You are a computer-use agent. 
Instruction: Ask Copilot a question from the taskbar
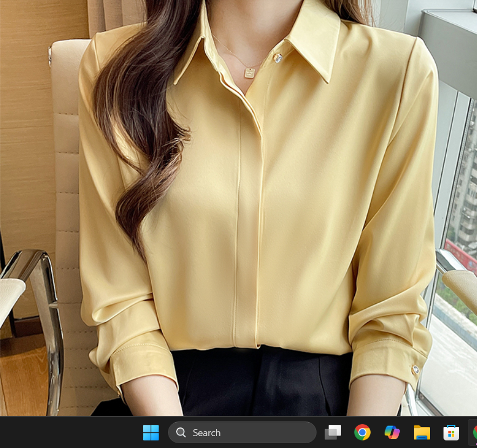click(392, 432)
